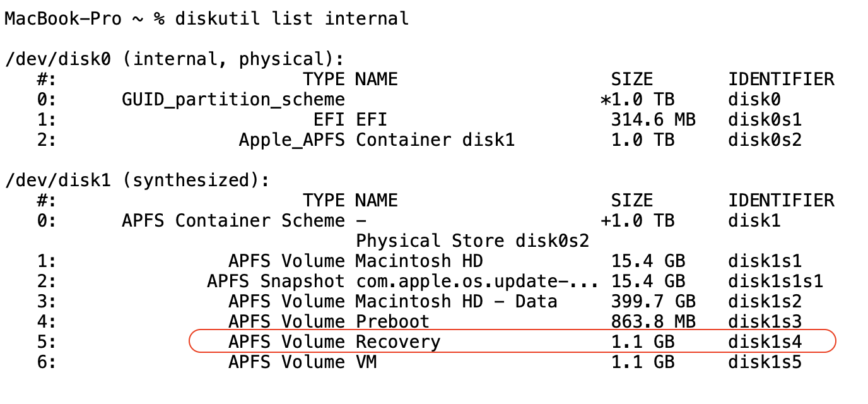
Task: Click the 399.7 GB size value
Action: 653,302
